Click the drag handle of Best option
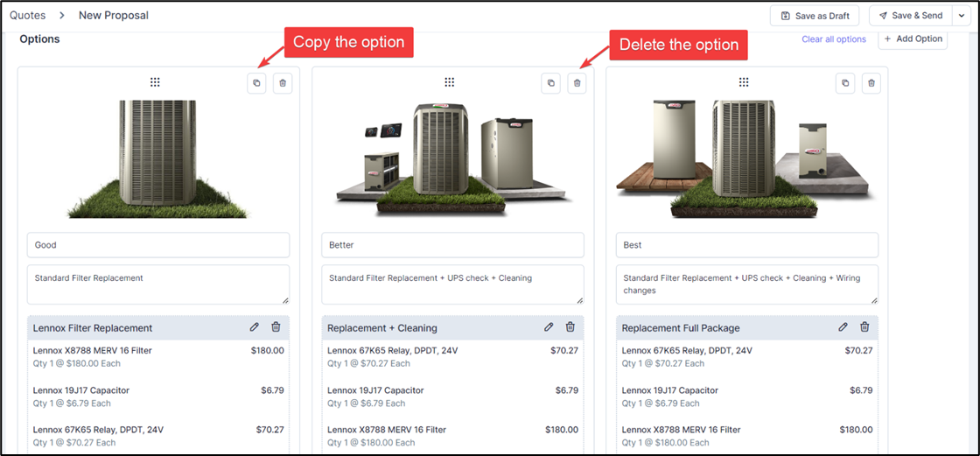 (x=744, y=82)
